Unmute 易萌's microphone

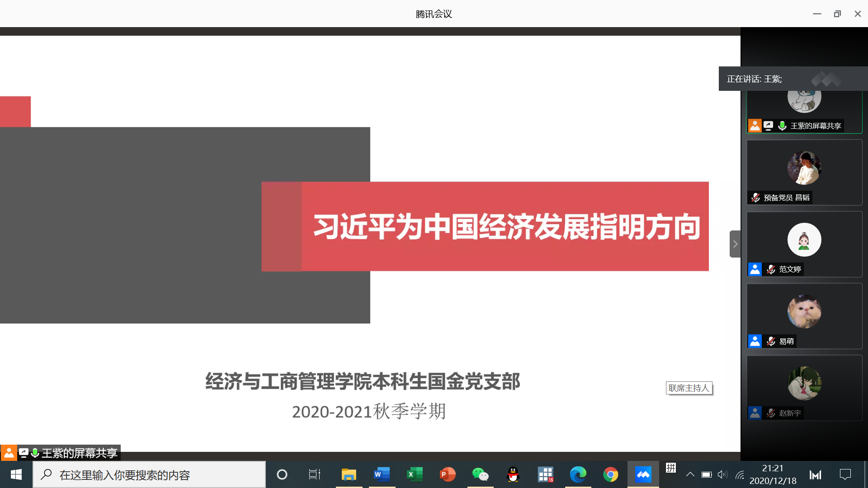[771, 341]
